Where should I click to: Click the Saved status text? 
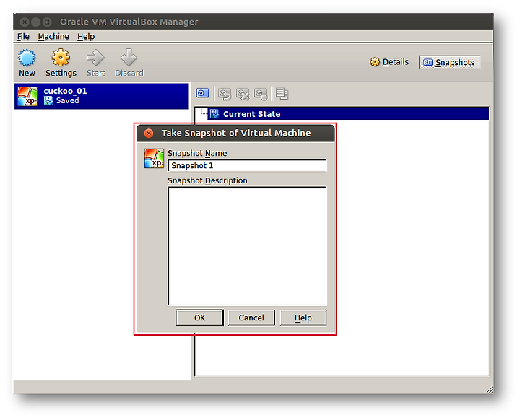pyautogui.click(x=67, y=100)
